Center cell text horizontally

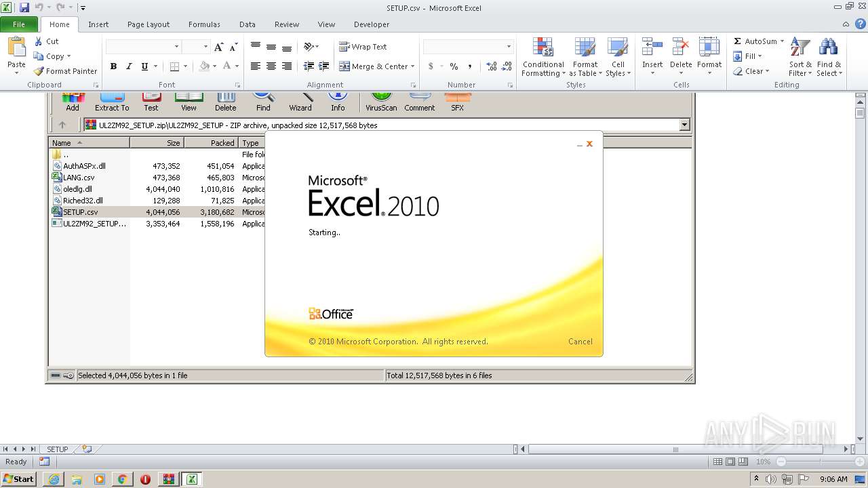tap(271, 66)
